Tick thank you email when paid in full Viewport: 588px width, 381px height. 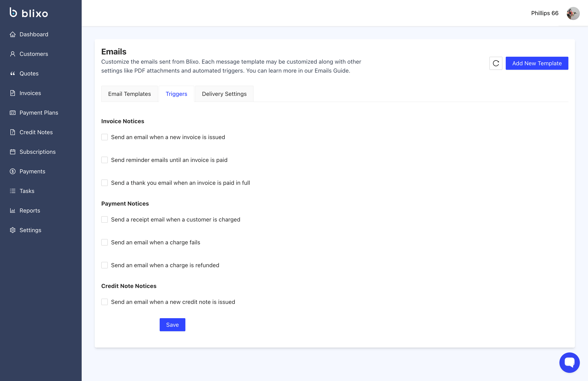pos(105,183)
